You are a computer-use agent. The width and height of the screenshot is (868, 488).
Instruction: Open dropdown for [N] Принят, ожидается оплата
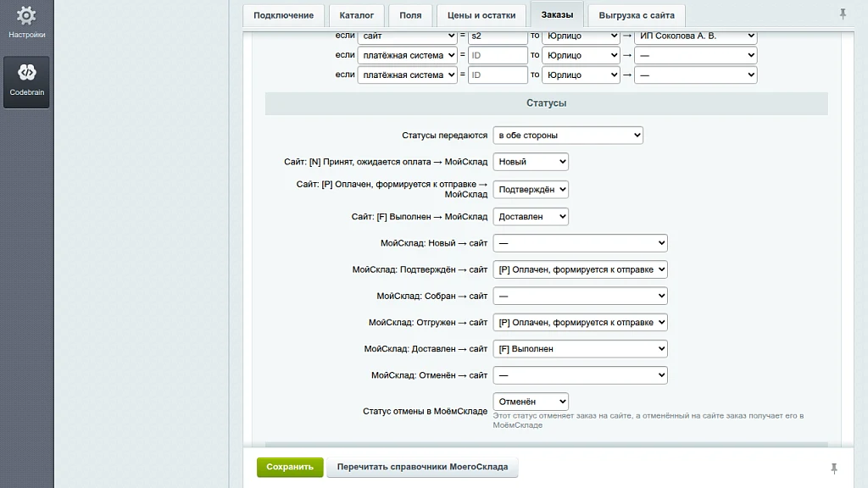tap(531, 162)
